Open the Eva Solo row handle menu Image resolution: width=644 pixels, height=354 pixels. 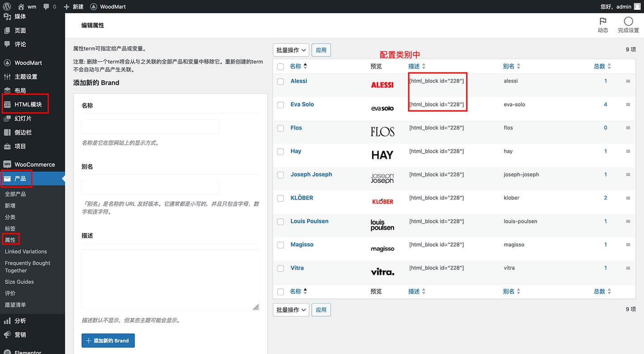(x=628, y=104)
